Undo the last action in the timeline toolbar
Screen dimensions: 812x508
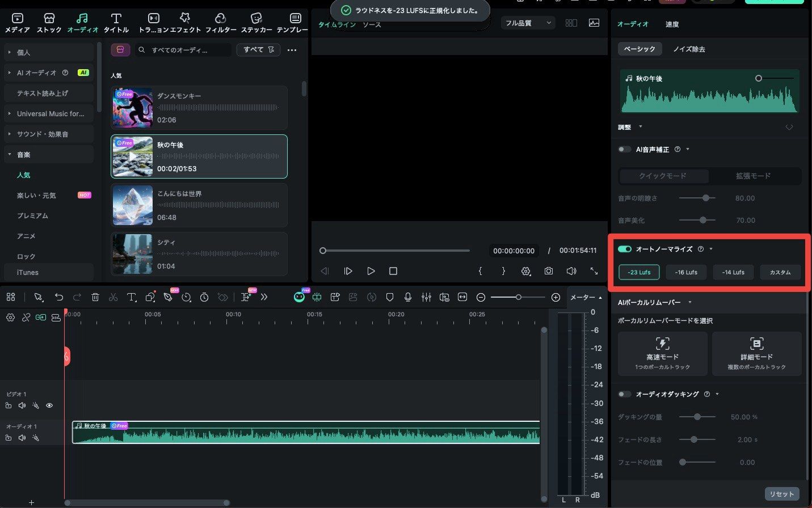tap(58, 297)
